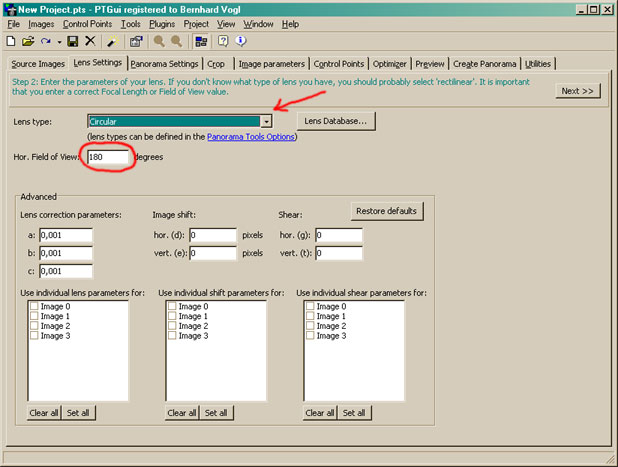Open the Panorama Tools Options link
The width and height of the screenshot is (618, 467).
[251, 136]
